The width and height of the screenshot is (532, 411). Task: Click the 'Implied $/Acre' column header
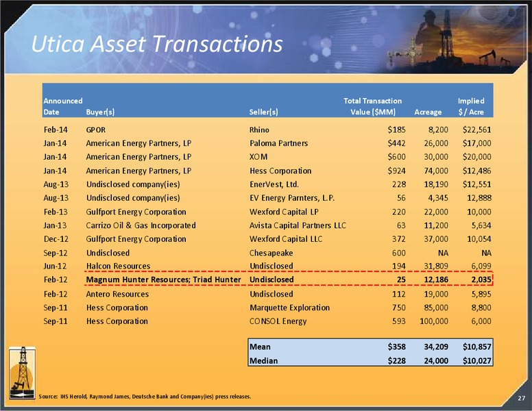click(x=471, y=106)
